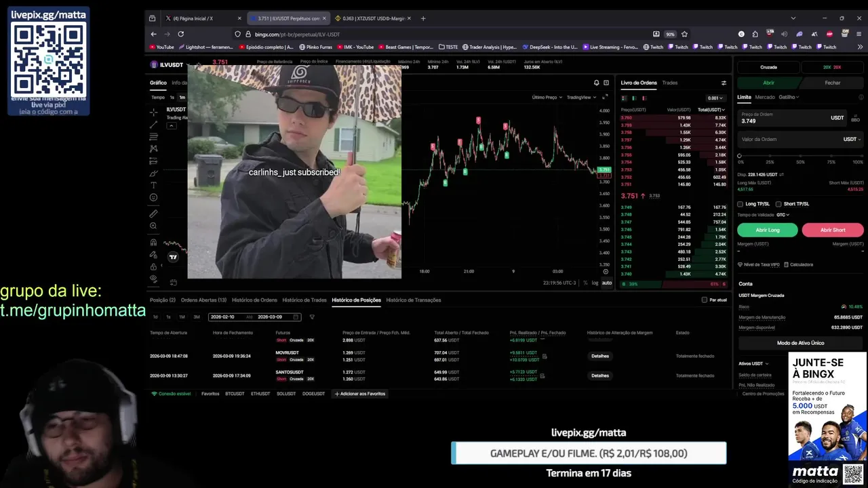868x488 pixels.
Task: Open the GTC validity time dropdown
Action: click(783, 215)
